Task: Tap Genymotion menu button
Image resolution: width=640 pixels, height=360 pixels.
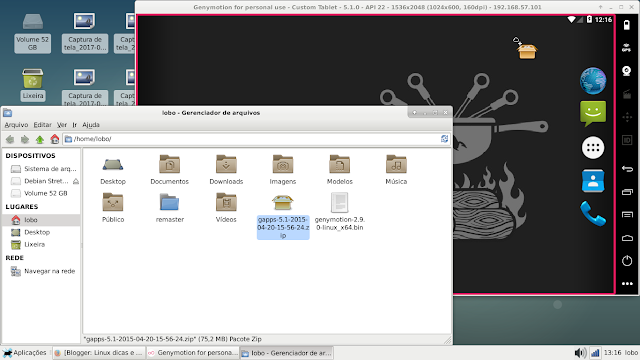Action: click(627, 215)
